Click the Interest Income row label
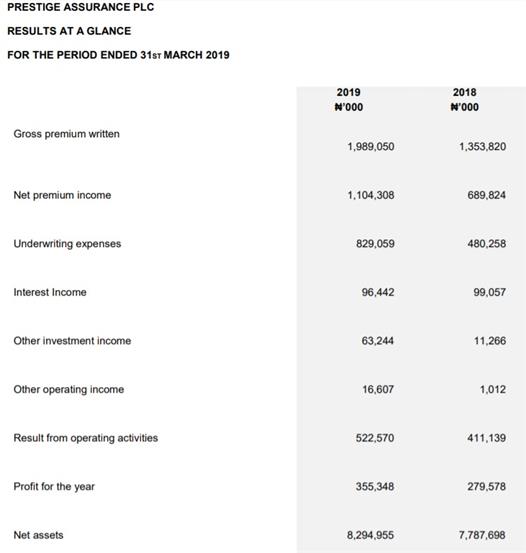 coord(50,292)
